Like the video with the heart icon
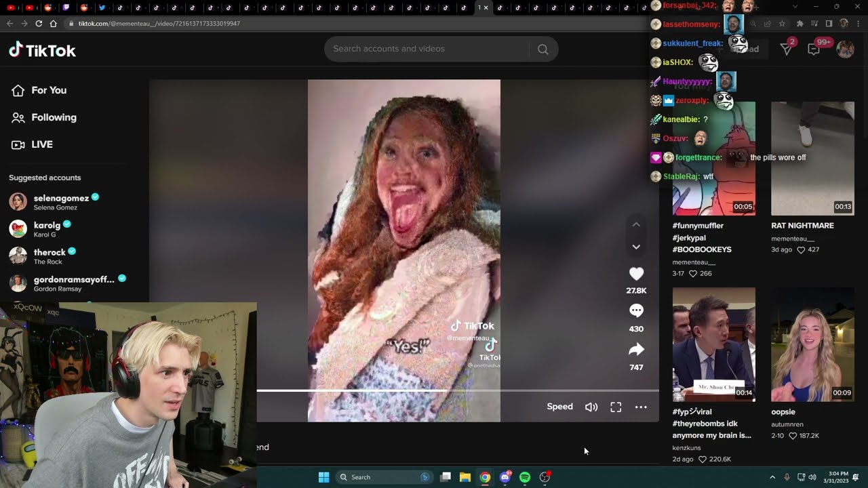This screenshot has width=868, height=488. [636, 274]
